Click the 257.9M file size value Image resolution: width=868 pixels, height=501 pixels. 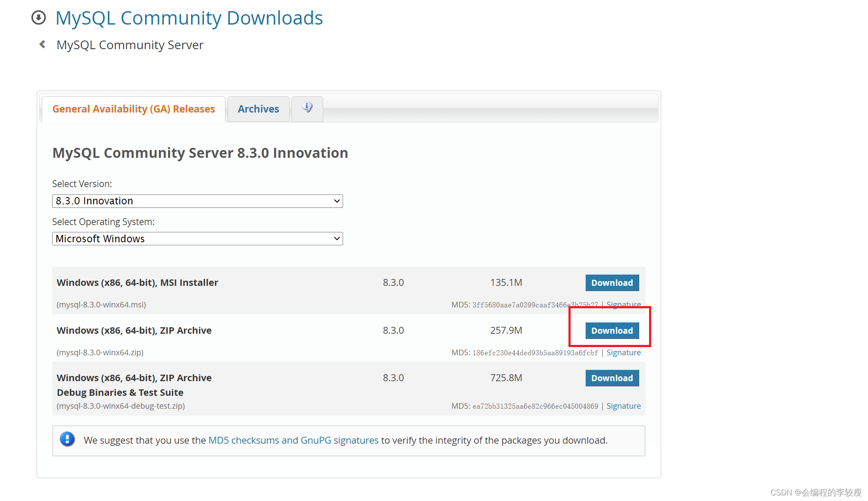[x=506, y=331]
